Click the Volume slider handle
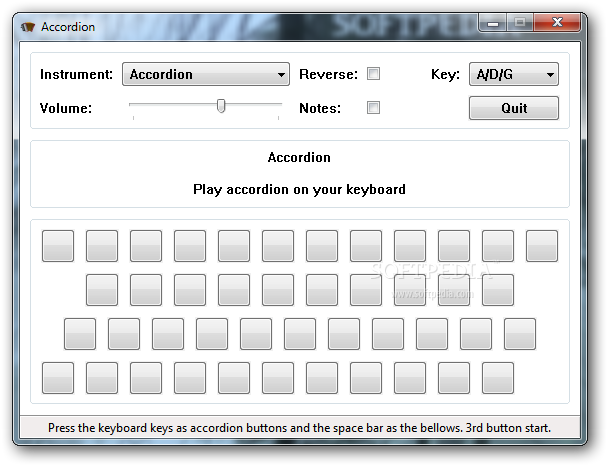 tap(221, 105)
